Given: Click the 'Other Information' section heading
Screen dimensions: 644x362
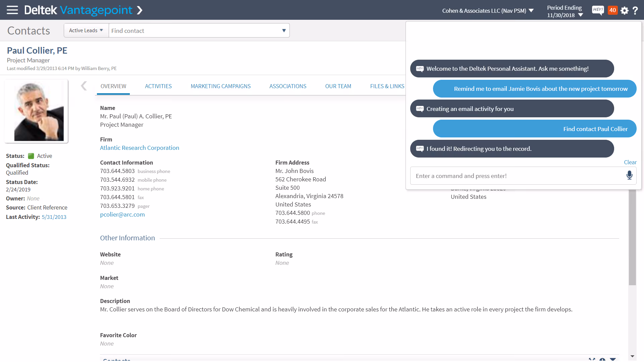Looking at the screenshot, I should coord(127,238).
